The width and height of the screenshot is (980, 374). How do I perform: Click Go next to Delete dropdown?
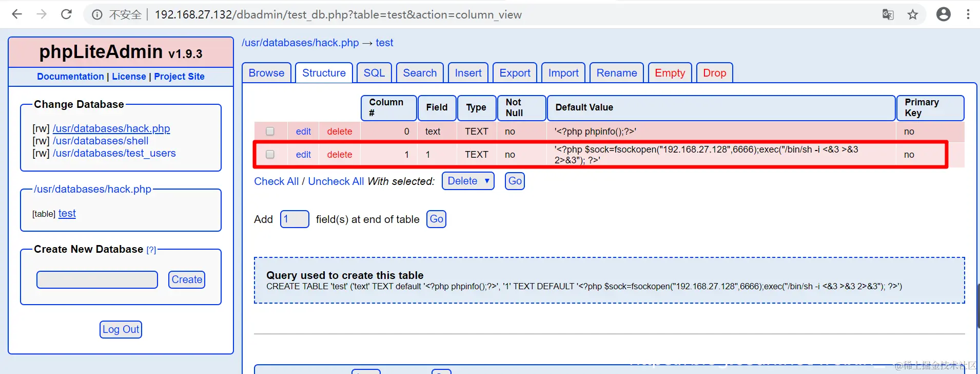pos(515,181)
